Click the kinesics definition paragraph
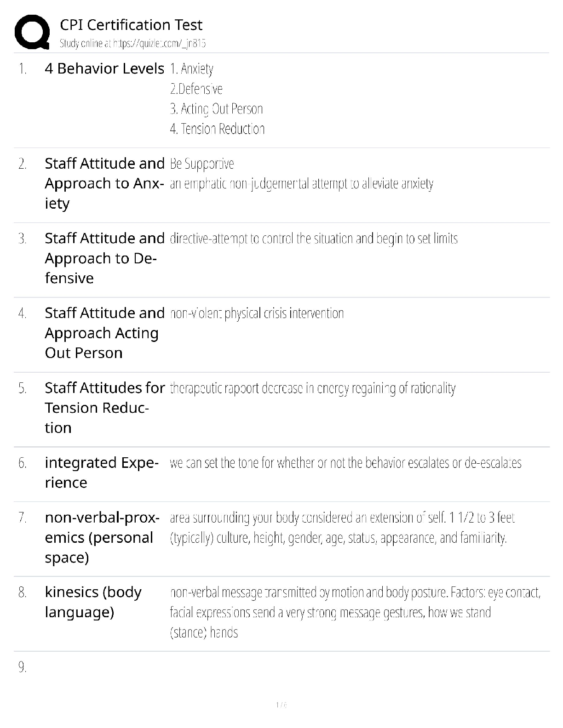This screenshot has height=728, width=563. click(355, 612)
